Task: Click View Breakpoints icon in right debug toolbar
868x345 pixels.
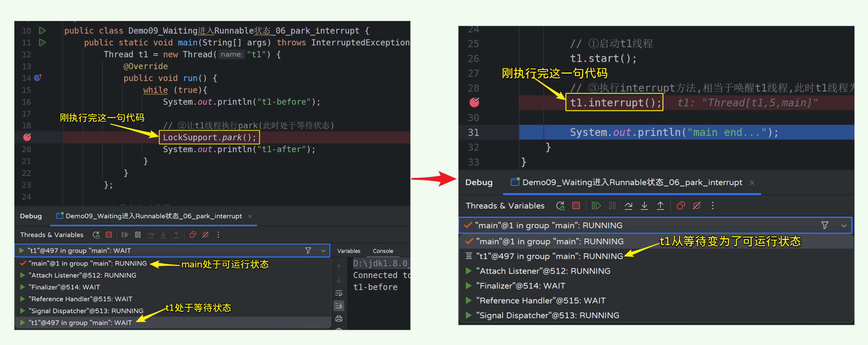Action: (680, 205)
